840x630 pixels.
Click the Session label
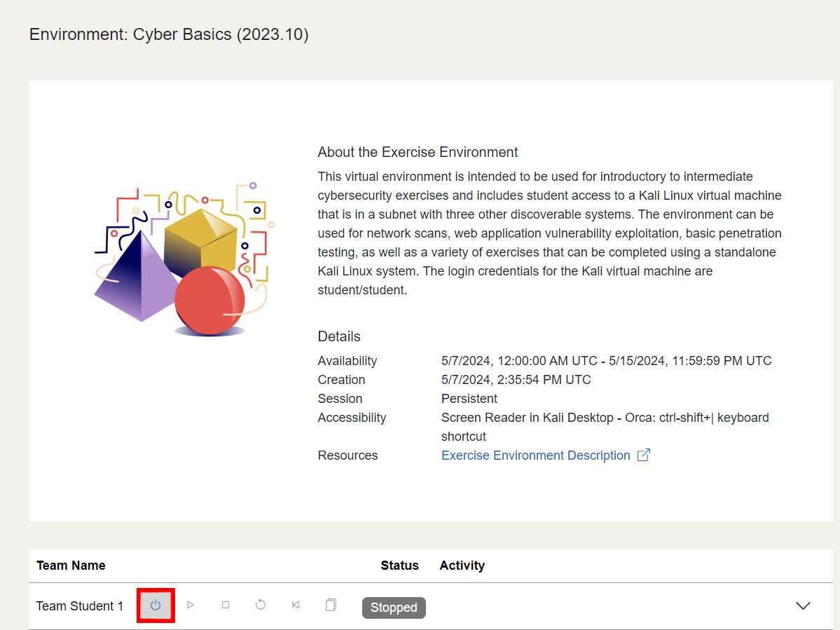click(x=340, y=399)
